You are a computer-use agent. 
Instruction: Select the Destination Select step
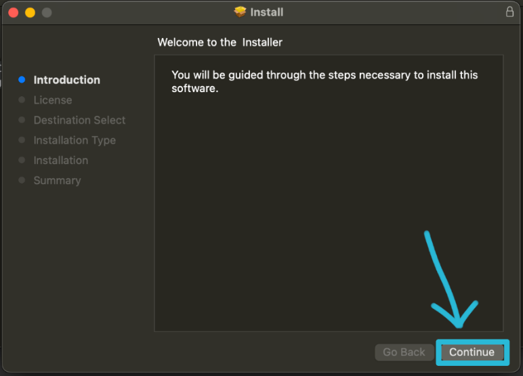click(x=79, y=120)
